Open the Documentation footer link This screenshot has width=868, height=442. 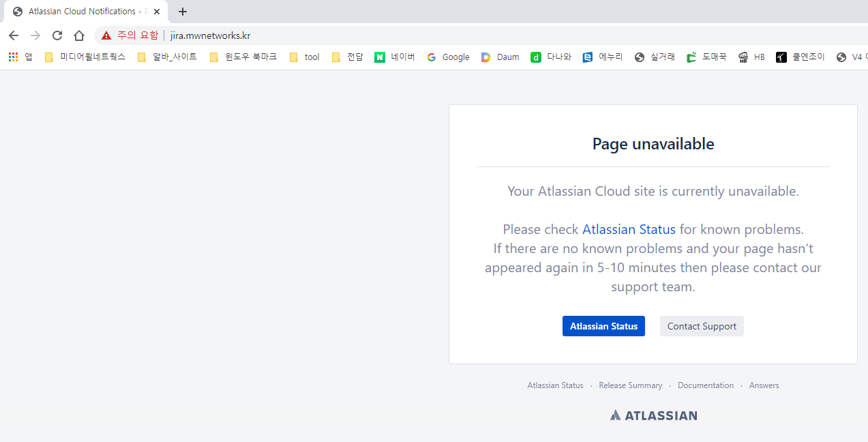click(x=706, y=385)
